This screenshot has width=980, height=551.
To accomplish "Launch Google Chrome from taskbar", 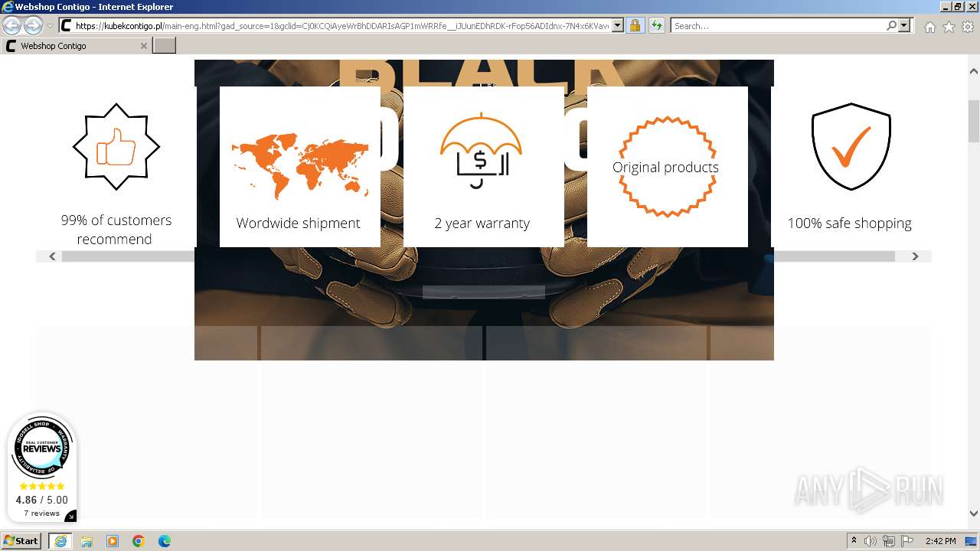I will click(139, 541).
